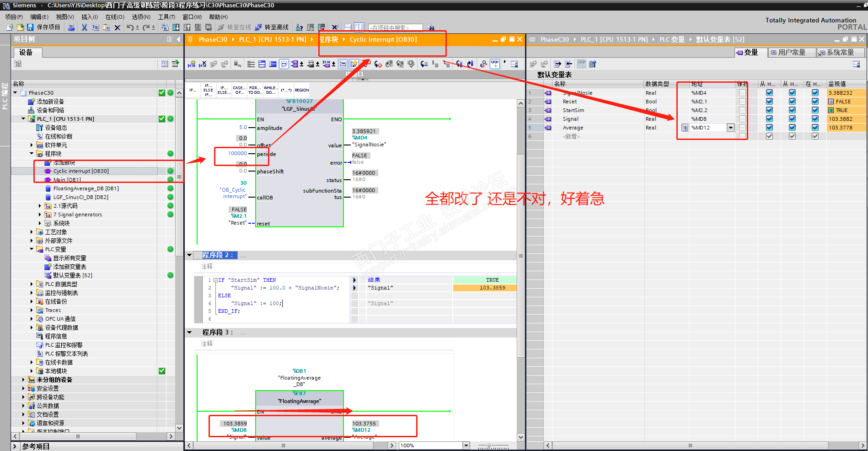868x451 pixels.
Task: Click the cut scissors icon
Action: [84, 27]
